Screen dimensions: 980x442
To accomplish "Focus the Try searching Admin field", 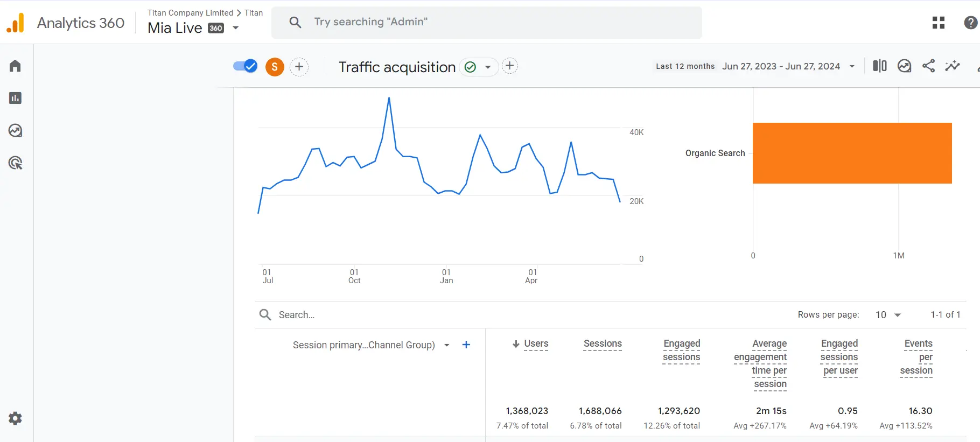I will tap(487, 22).
